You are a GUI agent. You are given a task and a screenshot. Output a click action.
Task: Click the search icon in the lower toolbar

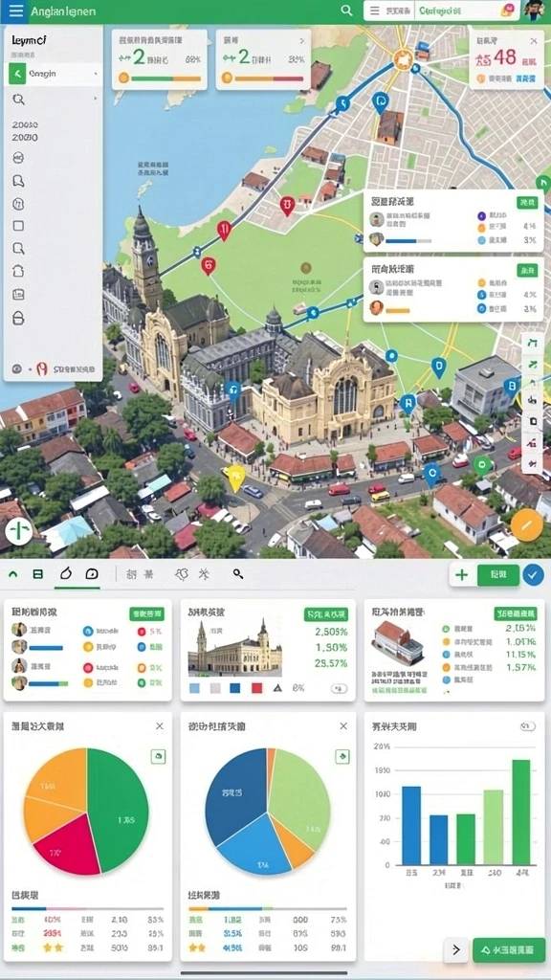coord(238,574)
